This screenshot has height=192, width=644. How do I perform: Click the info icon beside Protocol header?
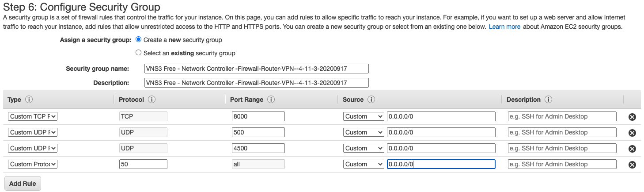(x=152, y=100)
